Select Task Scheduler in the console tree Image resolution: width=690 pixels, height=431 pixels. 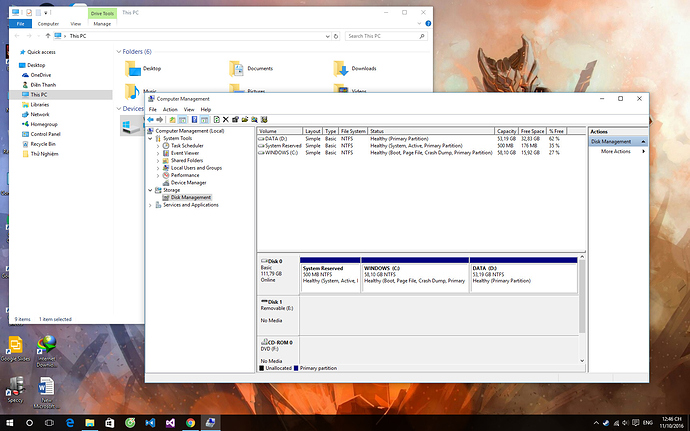click(187, 145)
